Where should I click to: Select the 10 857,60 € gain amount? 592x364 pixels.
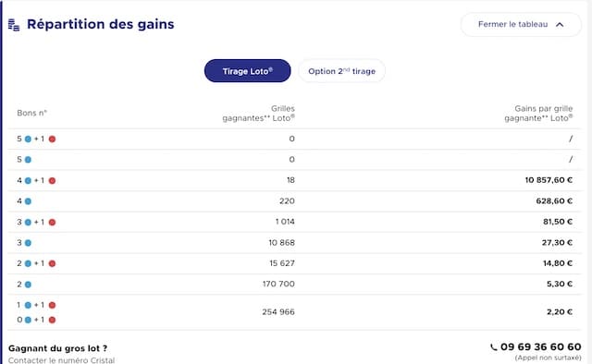click(x=549, y=180)
